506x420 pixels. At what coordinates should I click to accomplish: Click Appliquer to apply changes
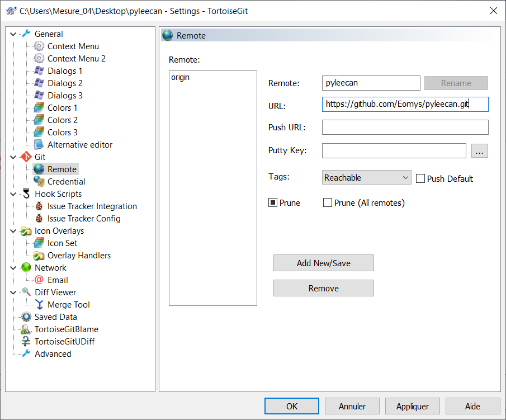click(x=413, y=406)
